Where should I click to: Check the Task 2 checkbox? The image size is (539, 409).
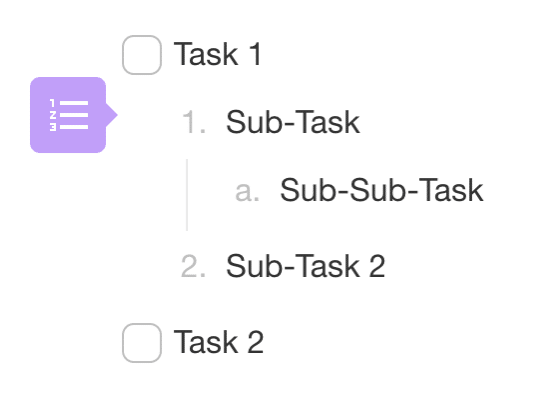point(142,343)
